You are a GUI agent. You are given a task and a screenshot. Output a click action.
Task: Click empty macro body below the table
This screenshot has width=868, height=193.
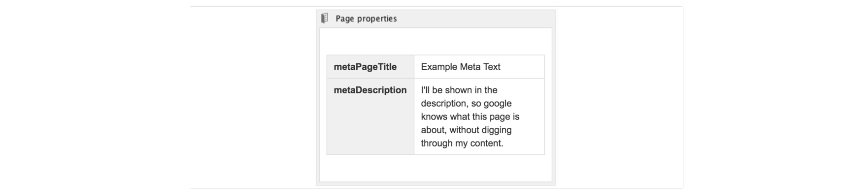(x=435, y=168)
